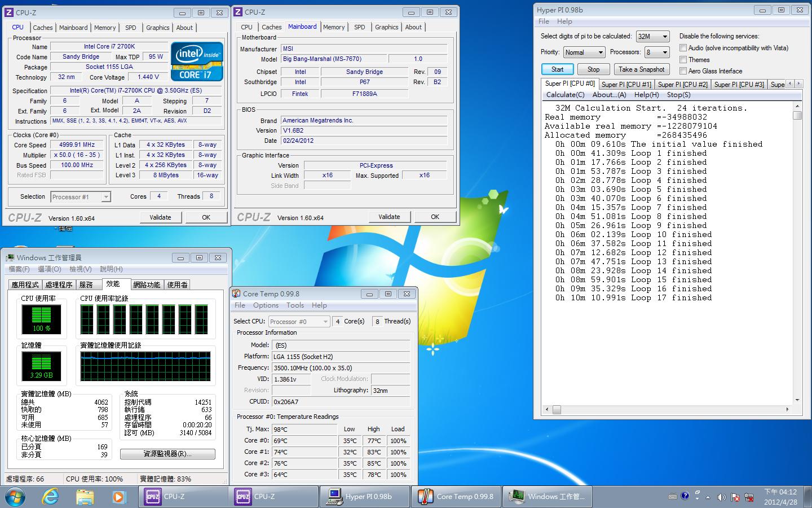Open the Priority Normal dropdown in Hyper PI
The width and height of the screenshot is (812, 508).
pyautogui.click(x=584, y=52)
